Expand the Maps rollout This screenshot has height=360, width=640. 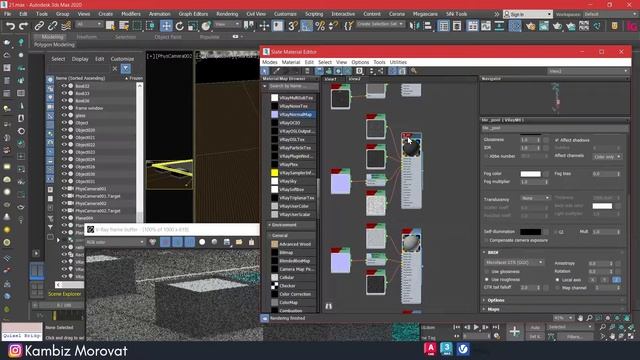pos(493,309)
